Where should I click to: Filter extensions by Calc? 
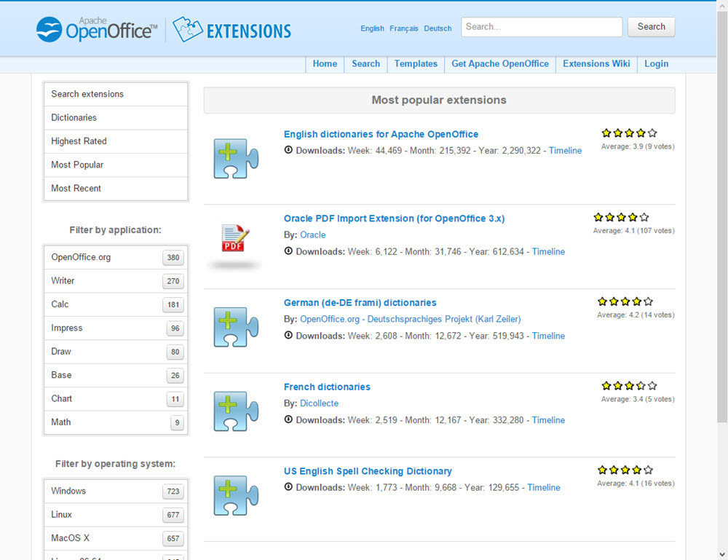[x=116, y=304]
